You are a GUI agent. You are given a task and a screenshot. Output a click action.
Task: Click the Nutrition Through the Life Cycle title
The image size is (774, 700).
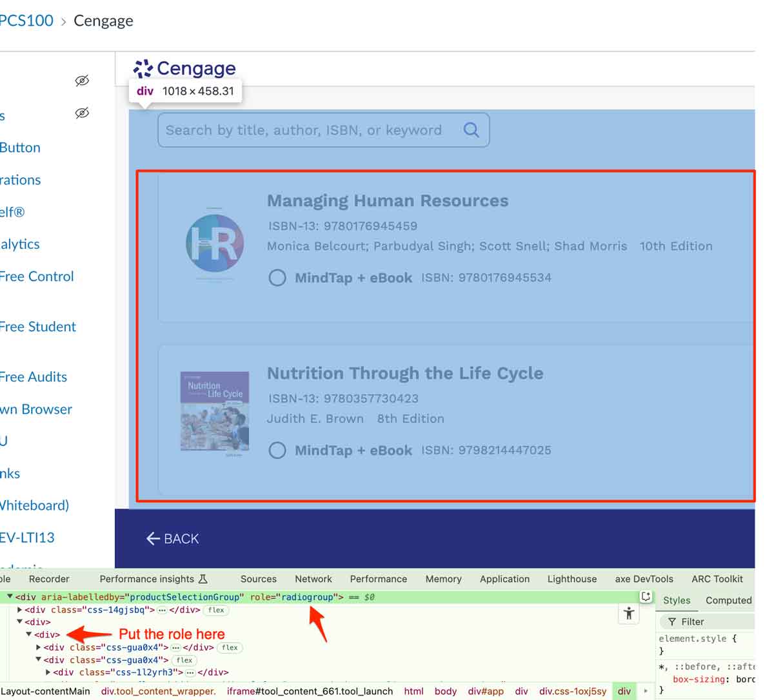coord(405,373)
